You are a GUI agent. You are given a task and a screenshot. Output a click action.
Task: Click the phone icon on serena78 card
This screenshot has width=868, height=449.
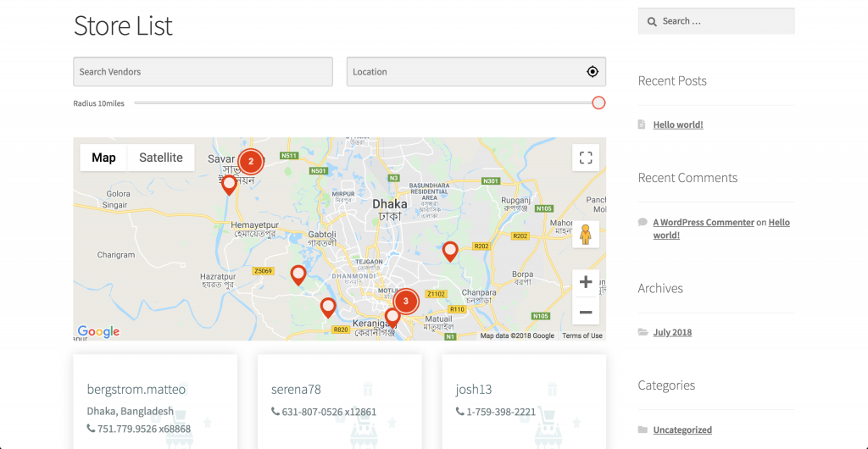(x=275, y=412)
